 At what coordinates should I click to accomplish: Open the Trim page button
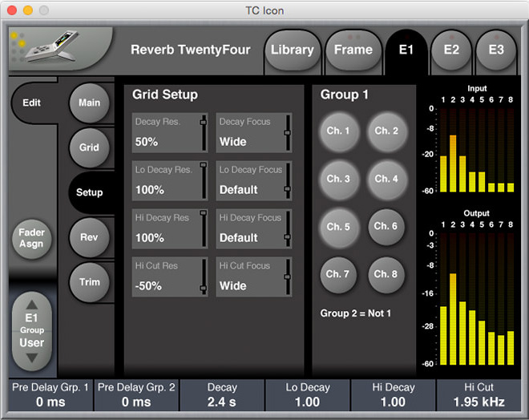90,281
